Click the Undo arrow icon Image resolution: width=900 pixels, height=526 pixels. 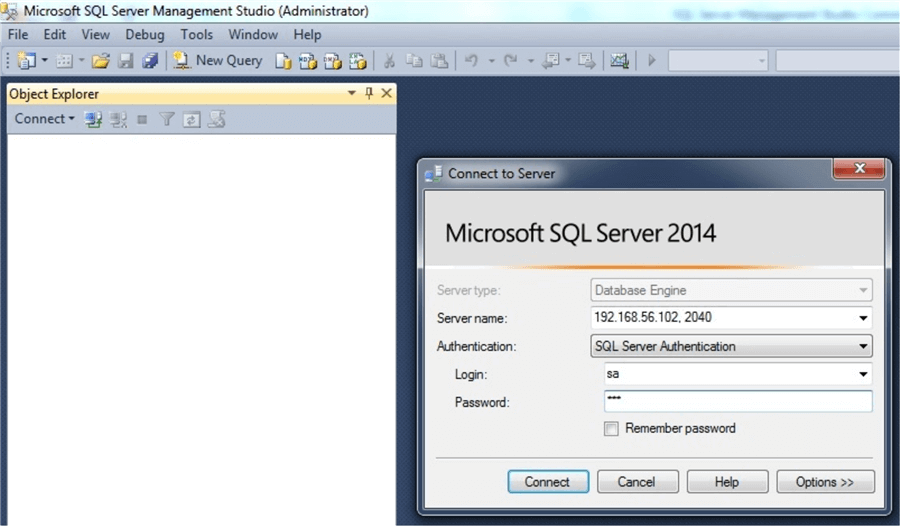pos(471,60)
